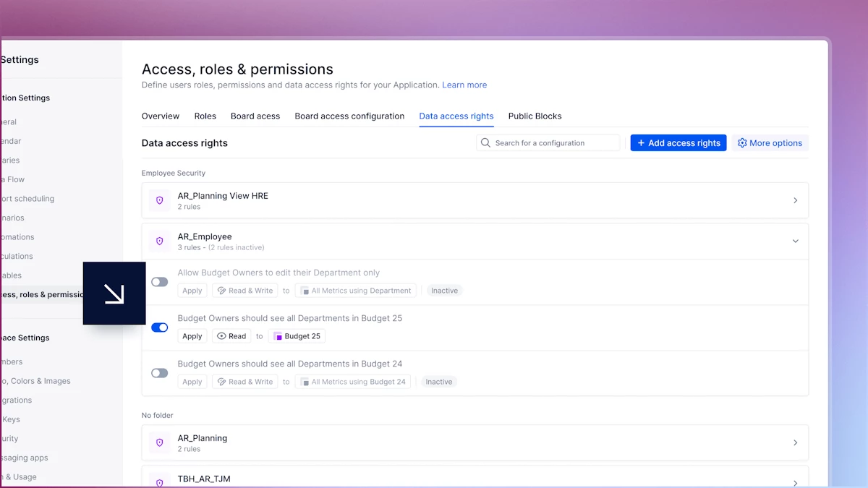Click the Inactive badge on the Department rule
Screen dimensions: 868x488
click(444, 291)
